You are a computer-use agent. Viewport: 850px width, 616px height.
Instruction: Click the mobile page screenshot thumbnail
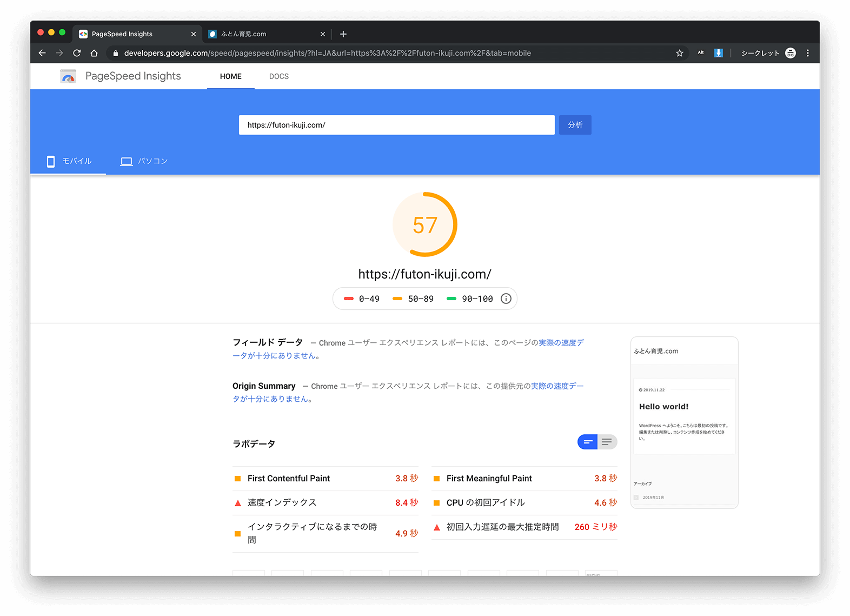tap(684, 422)
